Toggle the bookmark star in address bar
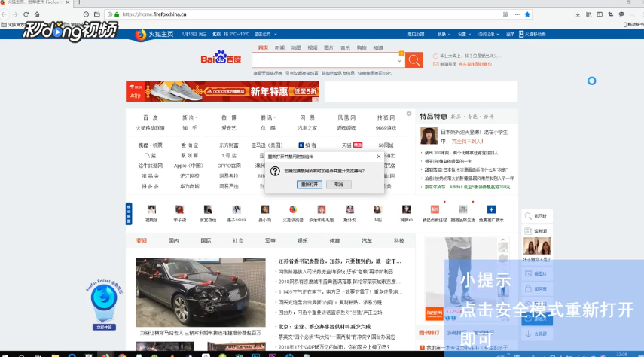644x357 pixels. 527,14
